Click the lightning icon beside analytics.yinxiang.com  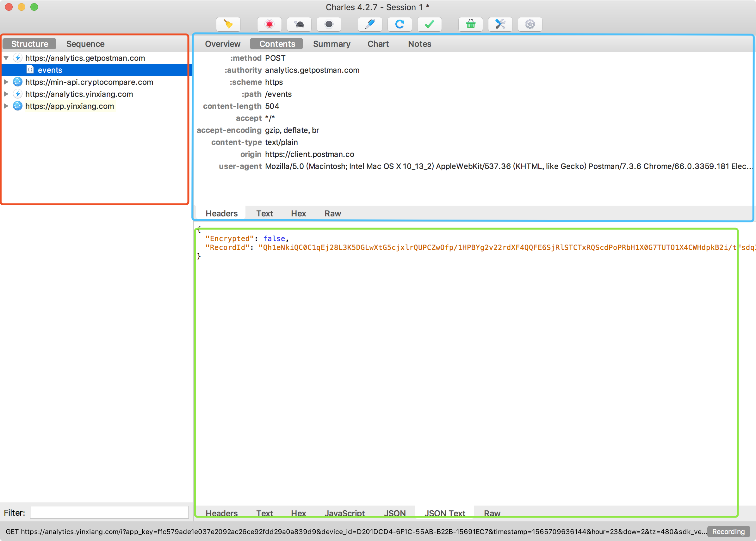[18, 94]
